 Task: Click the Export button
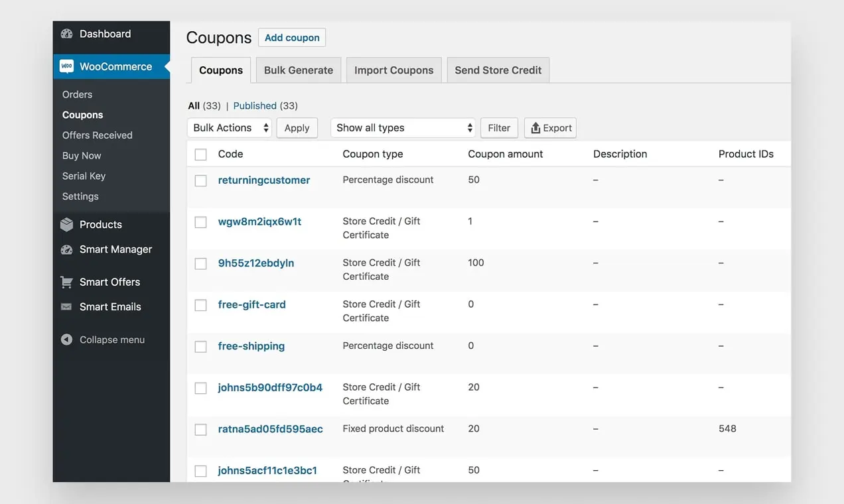(x=550, y=128)
